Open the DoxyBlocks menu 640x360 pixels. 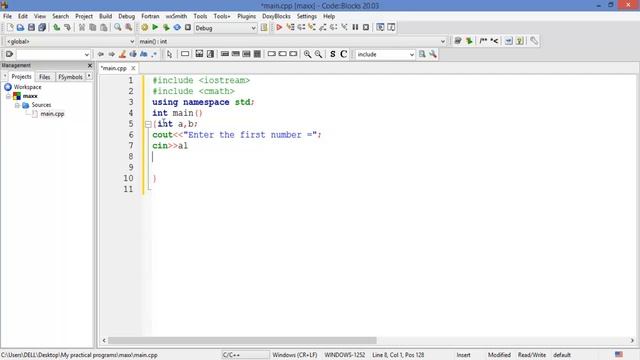pos(276,16)
